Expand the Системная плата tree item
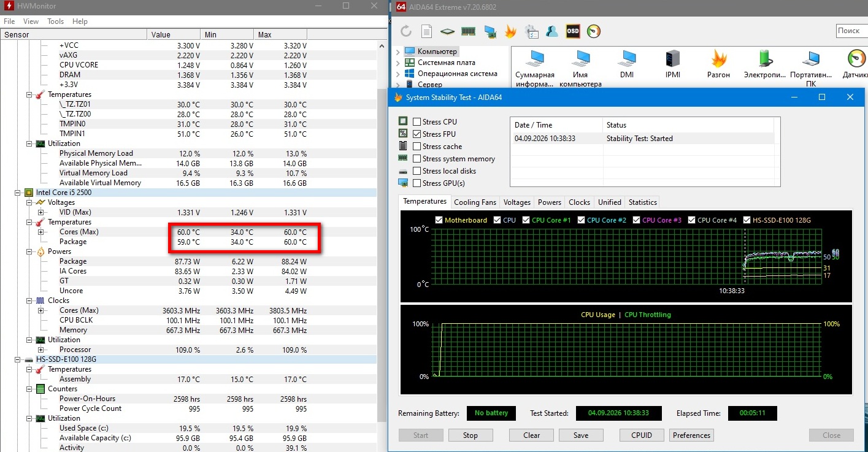The image size is (868, 452). coord(398,63)
